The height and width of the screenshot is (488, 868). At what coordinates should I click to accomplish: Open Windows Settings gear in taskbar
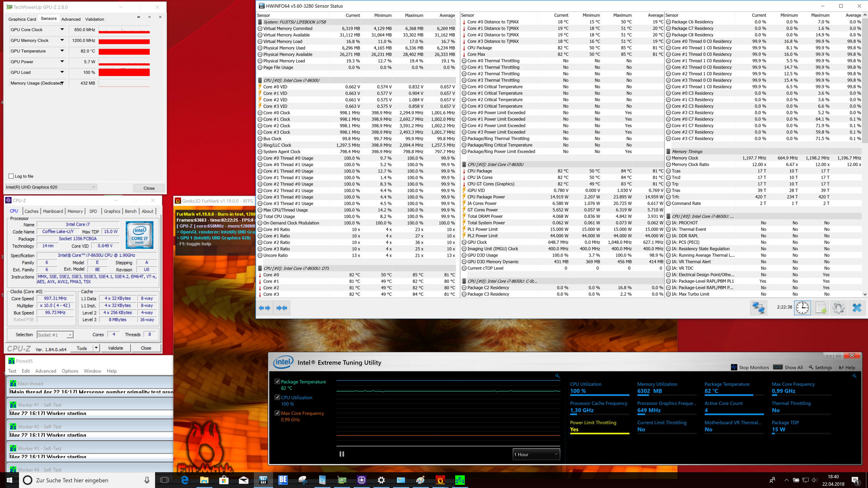[x=381, y=480]
